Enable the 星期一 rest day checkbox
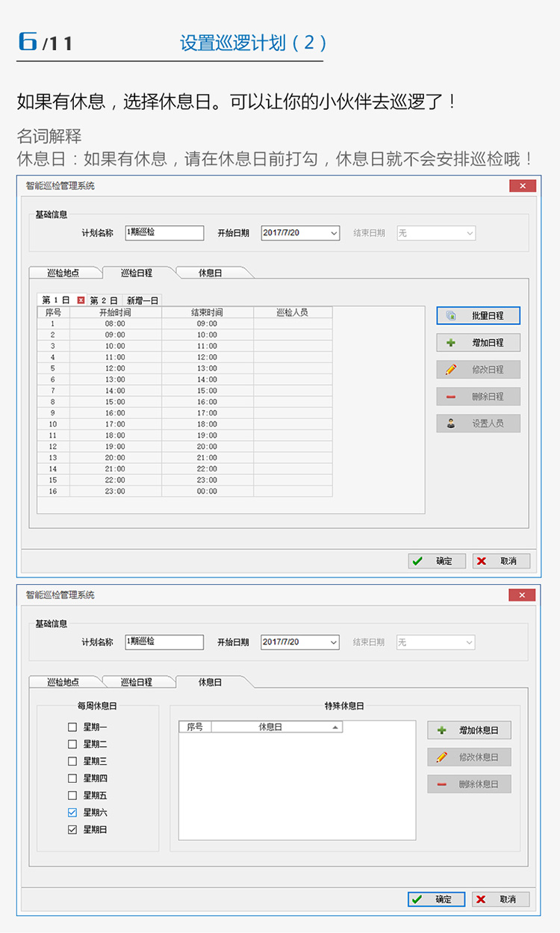Screen dimensions: 560x933 (x=72, y=727)
